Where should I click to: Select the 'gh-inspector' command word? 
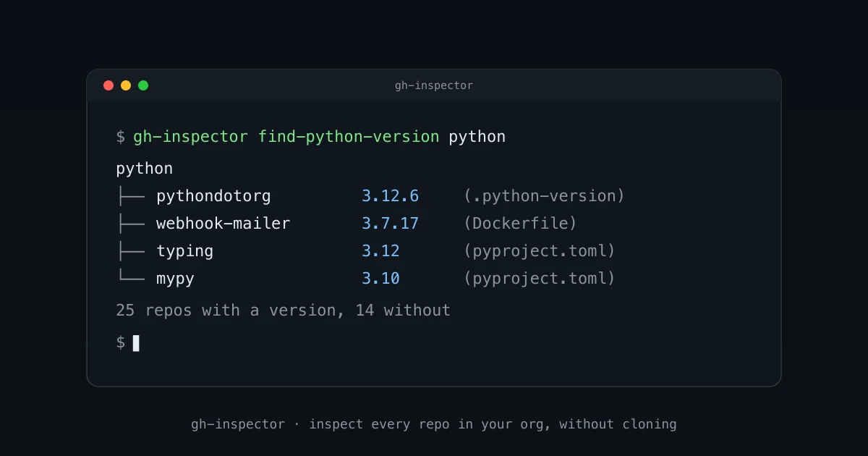tap(190, 137)
